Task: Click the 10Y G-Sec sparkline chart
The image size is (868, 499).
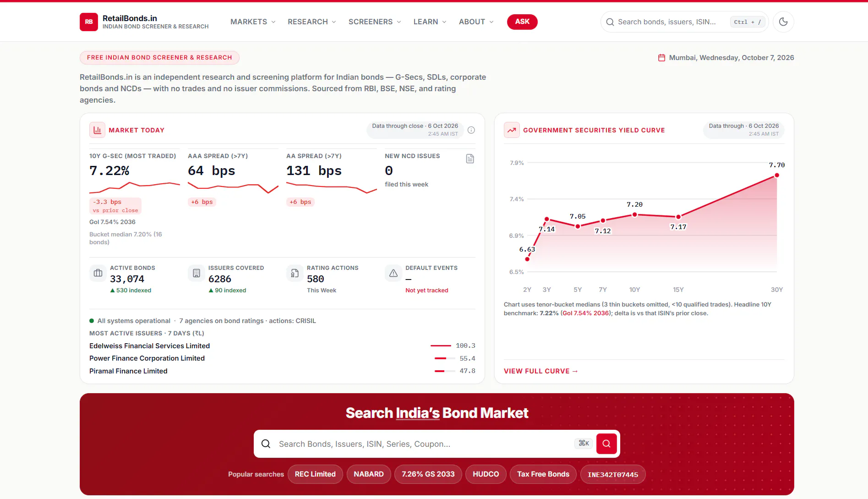Action: 135,187
